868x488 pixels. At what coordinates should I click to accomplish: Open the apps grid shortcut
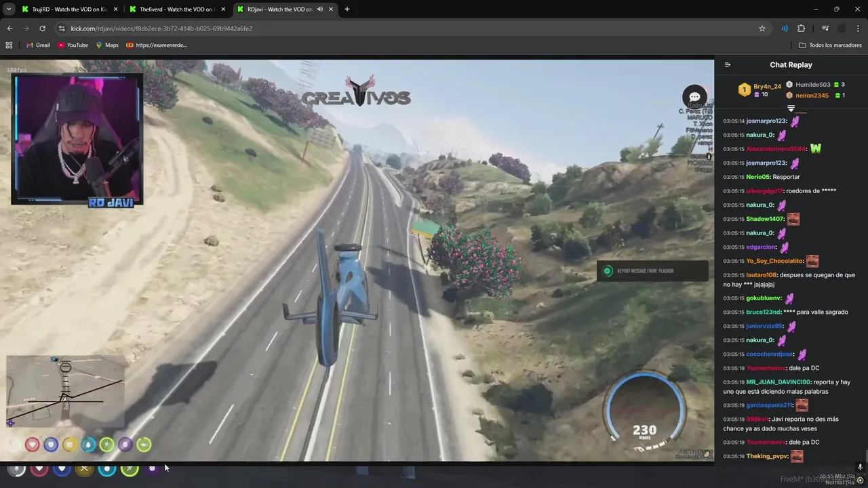(x=9, y=45)
